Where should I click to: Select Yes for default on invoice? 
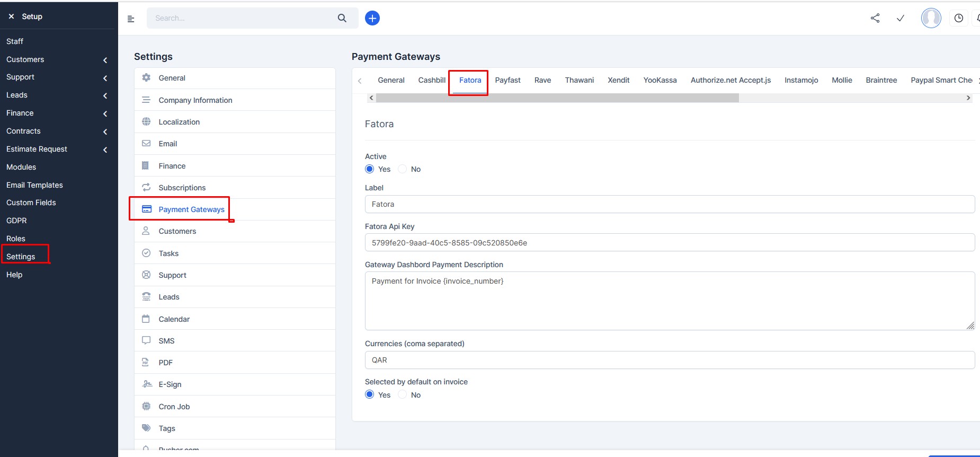pyautogui.click(x=370, y=394)
